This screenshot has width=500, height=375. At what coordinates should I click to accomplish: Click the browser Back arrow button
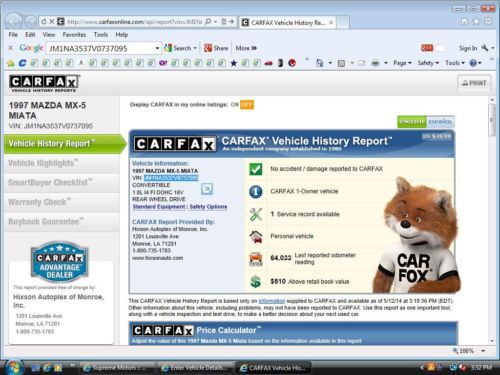pos(14,22)
